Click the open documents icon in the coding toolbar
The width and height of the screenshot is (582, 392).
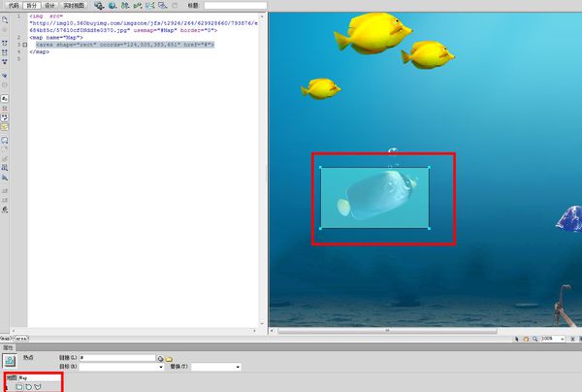tap(5, 19)
